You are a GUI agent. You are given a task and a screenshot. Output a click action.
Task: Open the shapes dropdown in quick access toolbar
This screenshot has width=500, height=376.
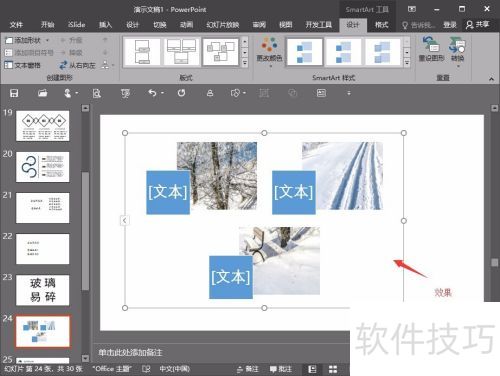pyautogui.click(x=245, y=93)
